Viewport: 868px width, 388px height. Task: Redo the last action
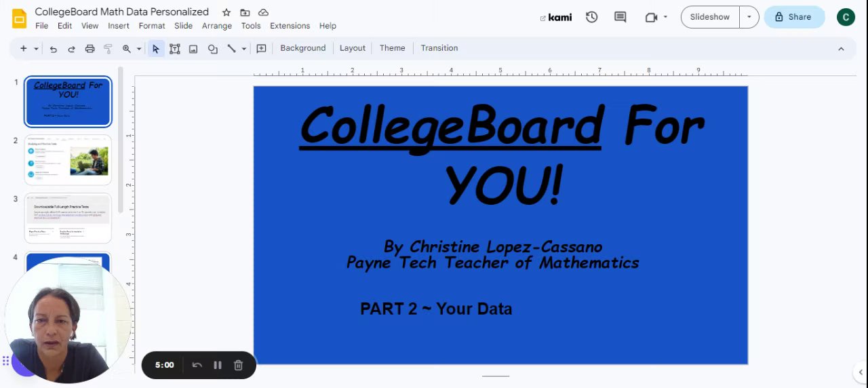pos(71,49)
